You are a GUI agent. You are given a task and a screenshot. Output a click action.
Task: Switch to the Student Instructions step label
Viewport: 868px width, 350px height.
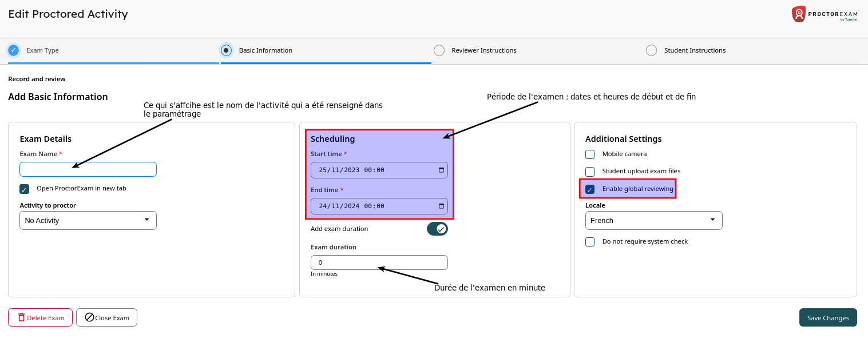pyautogui.click(x=695, y=50)
